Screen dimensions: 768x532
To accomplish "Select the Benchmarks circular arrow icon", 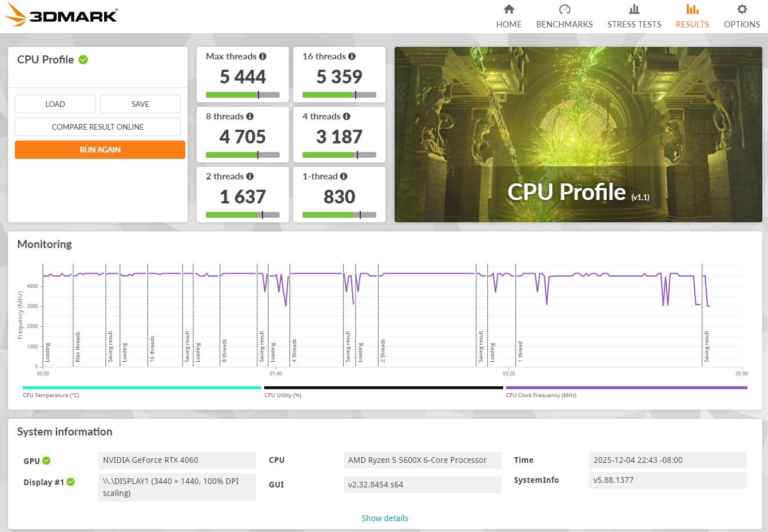I will (x=564, y=9).
